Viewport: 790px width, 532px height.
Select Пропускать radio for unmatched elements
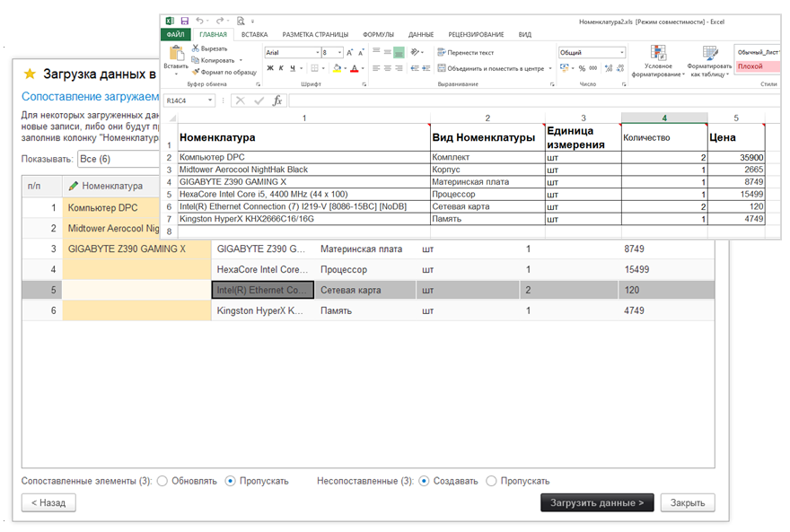(x=491, y=481)
